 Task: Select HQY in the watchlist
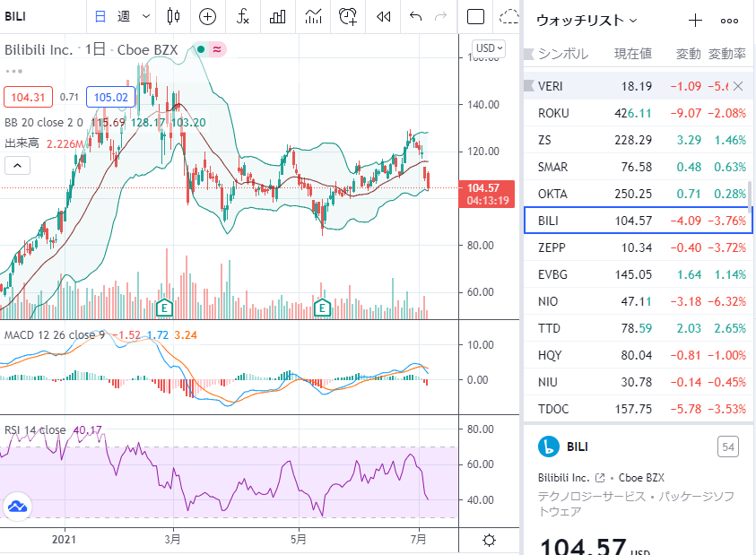tap(638, 355)
